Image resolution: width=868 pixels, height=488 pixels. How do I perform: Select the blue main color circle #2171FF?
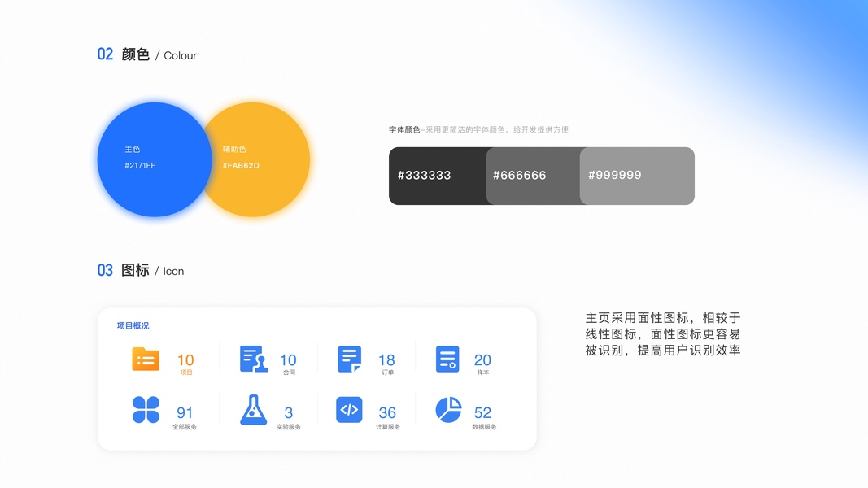coord(155,159)
